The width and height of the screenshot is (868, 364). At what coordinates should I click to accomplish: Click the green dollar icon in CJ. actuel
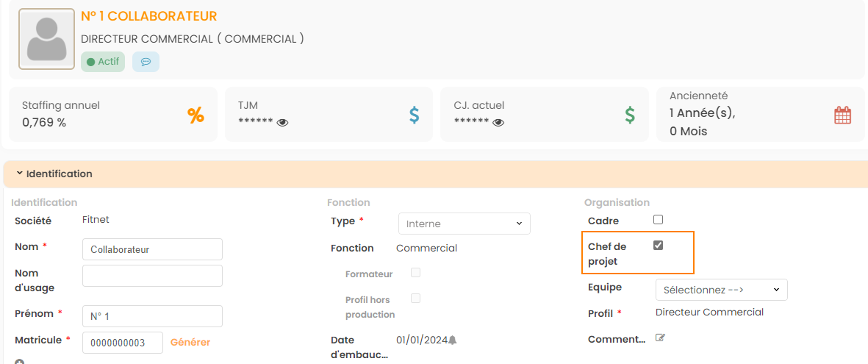(630, 115)
